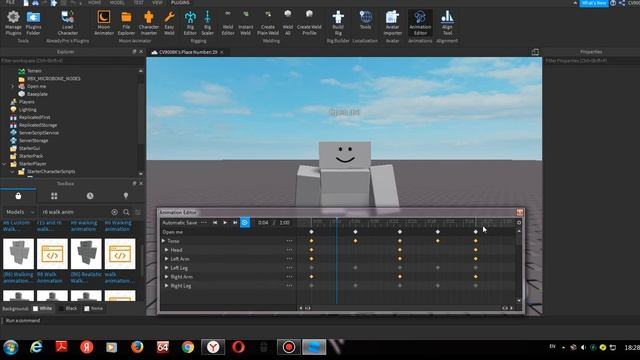Image resolution: width=640 pixels, height=360 pixels.
Task: Clear the Toolbox search text
Action: click(114, 212)
